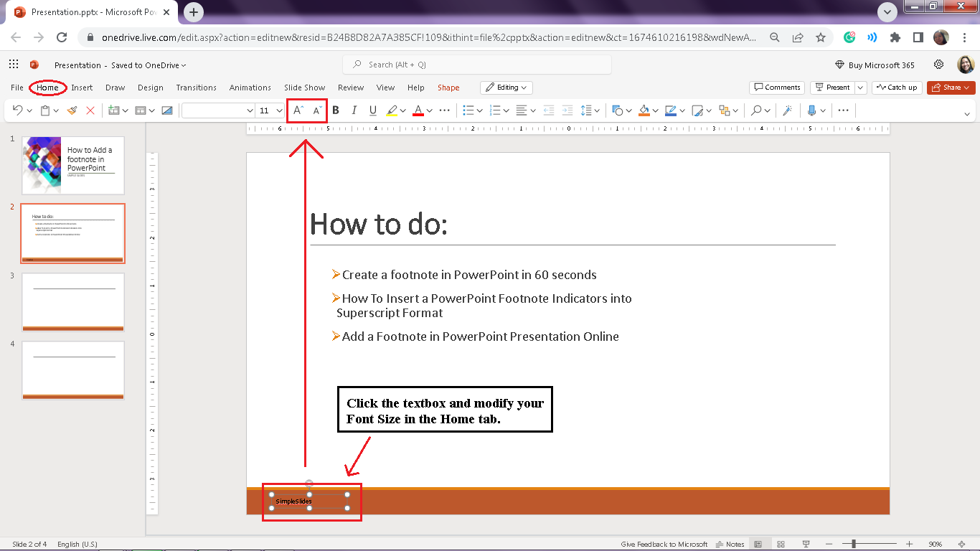Click the Shape Fill icon
This screenshot has height=551, width=980.
tap(644, 110)
